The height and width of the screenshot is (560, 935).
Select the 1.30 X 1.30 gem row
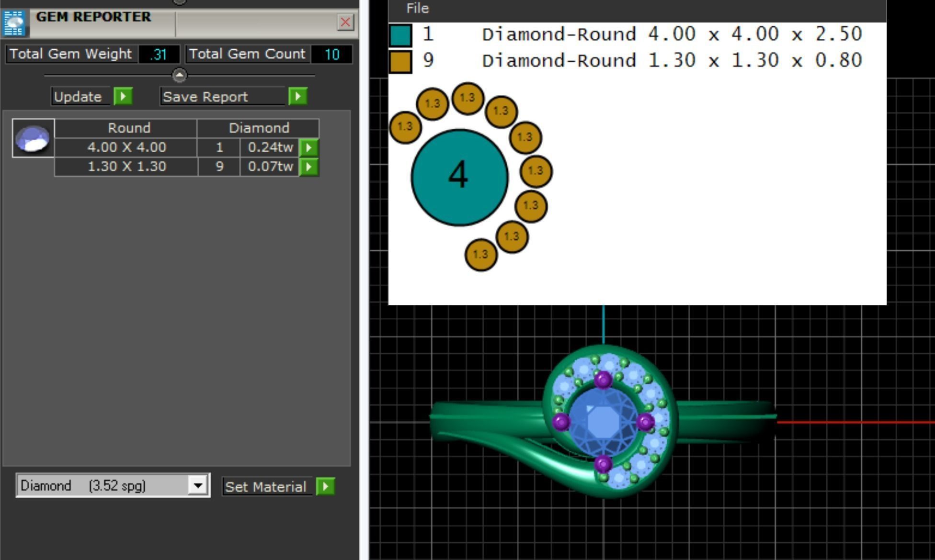126,167
